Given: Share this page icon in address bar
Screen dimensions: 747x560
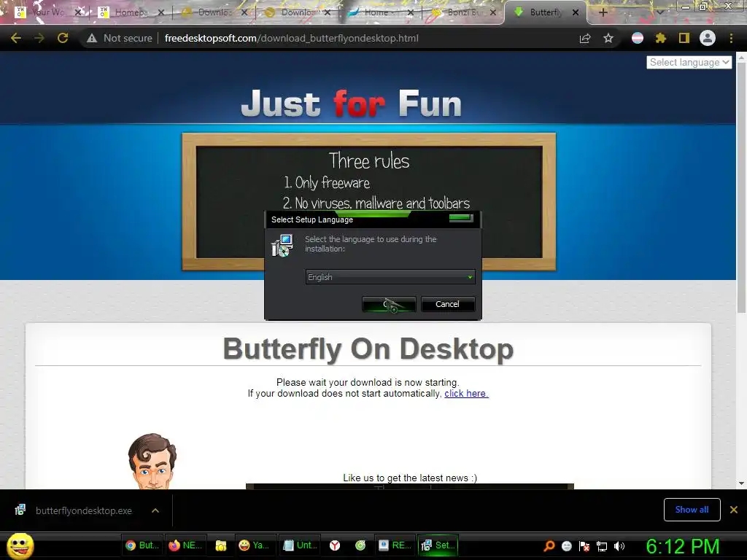Looking at the screenshot, I should pos(585,38).
